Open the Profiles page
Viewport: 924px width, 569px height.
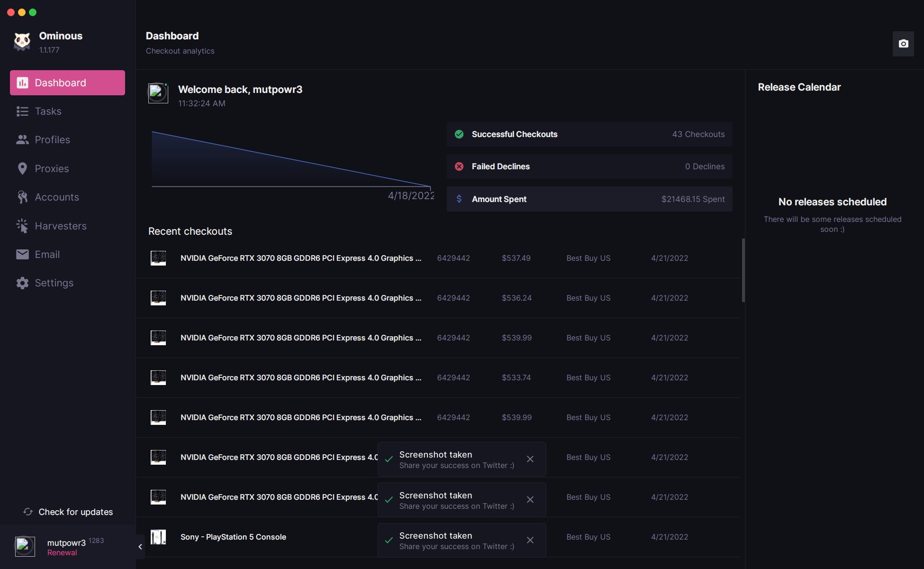pos(52,140)
